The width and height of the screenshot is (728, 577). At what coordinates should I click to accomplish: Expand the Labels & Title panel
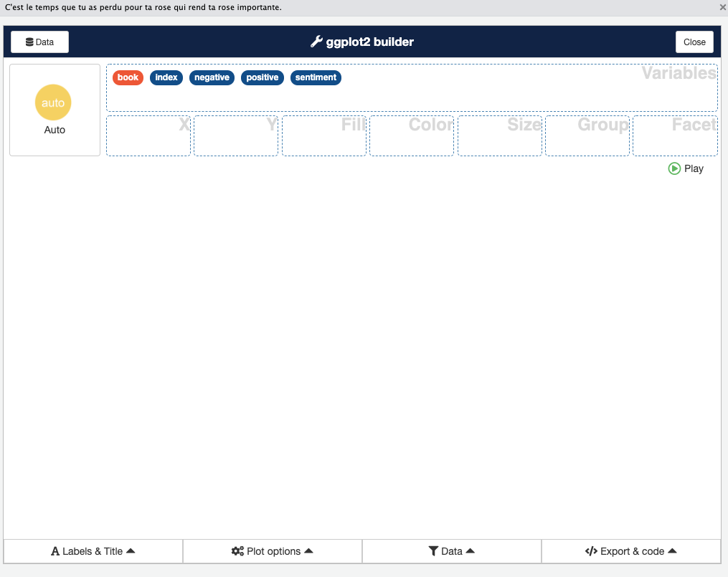point(93,551)
